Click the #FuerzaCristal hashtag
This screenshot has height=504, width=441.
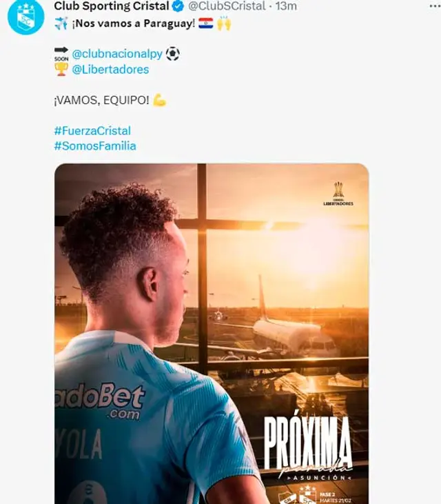point(92,130)
